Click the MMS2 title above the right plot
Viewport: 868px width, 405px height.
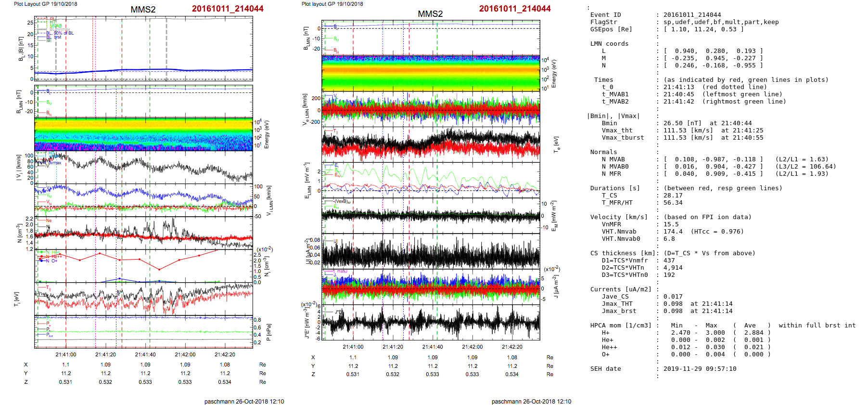tap(430, 14)
